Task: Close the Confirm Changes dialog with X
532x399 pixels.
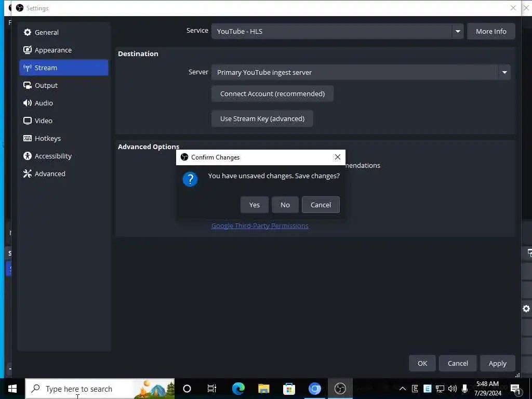Action: [338, 157]
